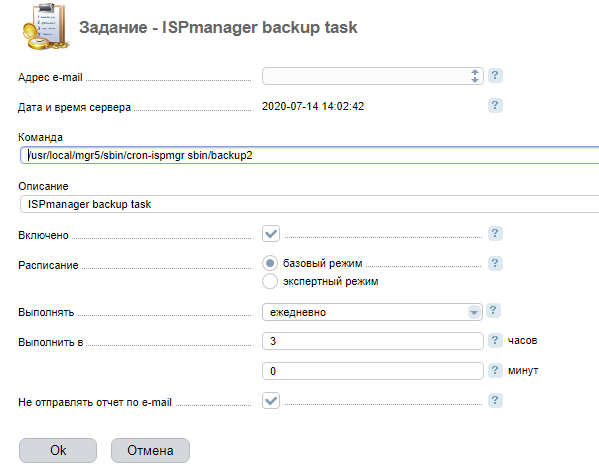Confirm the task with the Ok button
Image resolution: width=599 pixels, height=473 pixels.
tap(58, 450)
